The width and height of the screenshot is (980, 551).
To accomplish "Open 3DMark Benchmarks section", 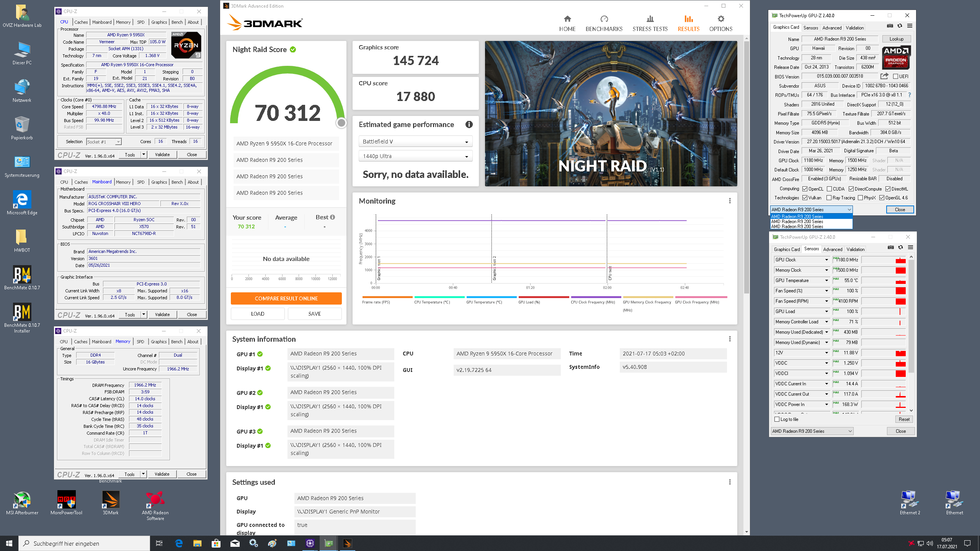I will 604,23.
